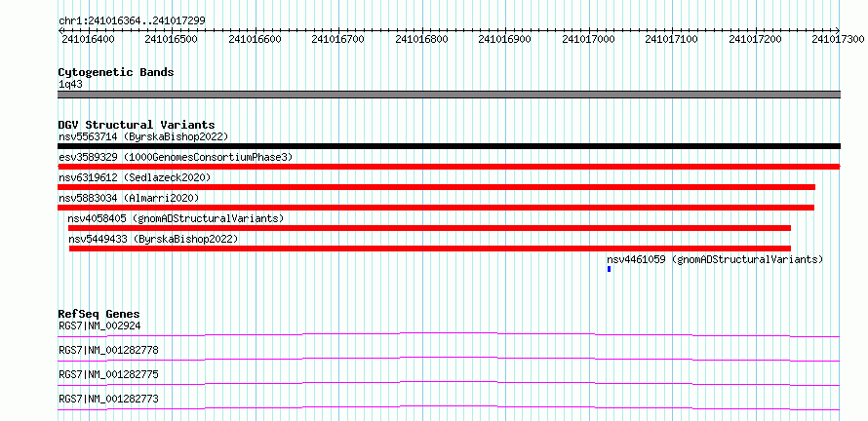Click variant label nsv5449433 (ByrskaBishop2022)
Viewport: 868px width, 421px height.
pos(153,239)
